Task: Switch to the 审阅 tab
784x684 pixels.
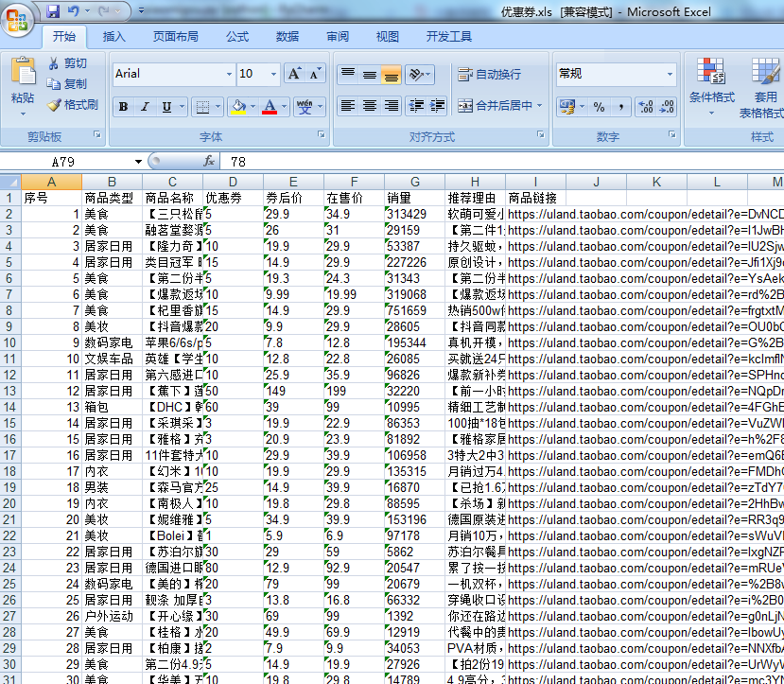Action: (338, 37)
